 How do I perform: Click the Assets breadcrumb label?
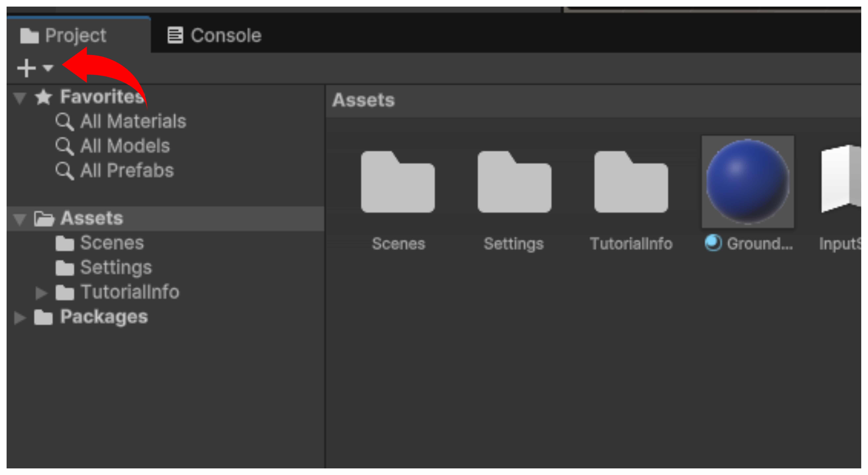pos(363,100)
